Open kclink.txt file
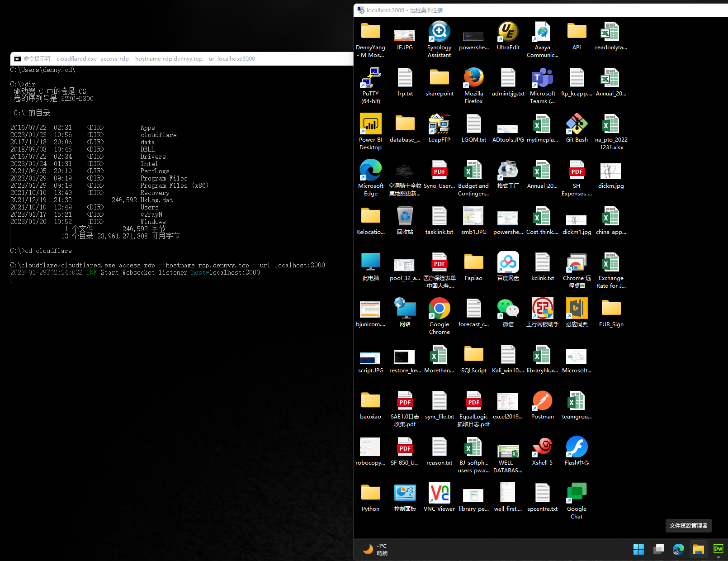The image size is (728, 561). pos(542,266)
